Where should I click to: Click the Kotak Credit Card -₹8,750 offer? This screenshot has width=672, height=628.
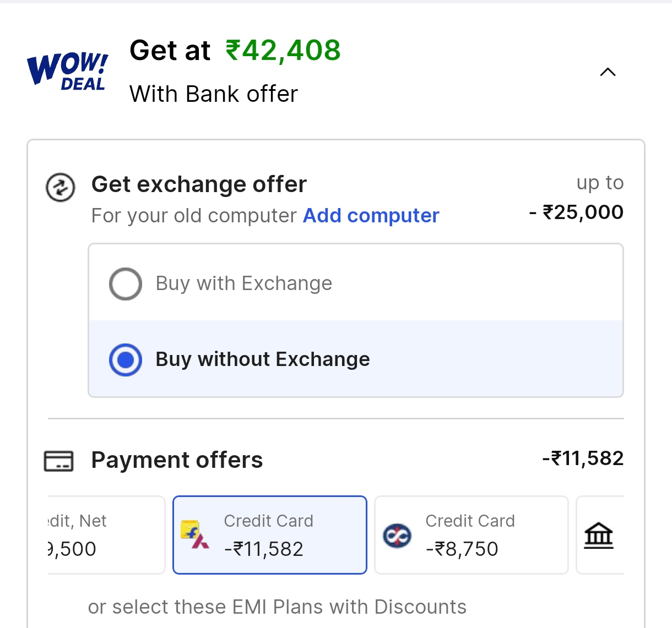pos(471,534)
